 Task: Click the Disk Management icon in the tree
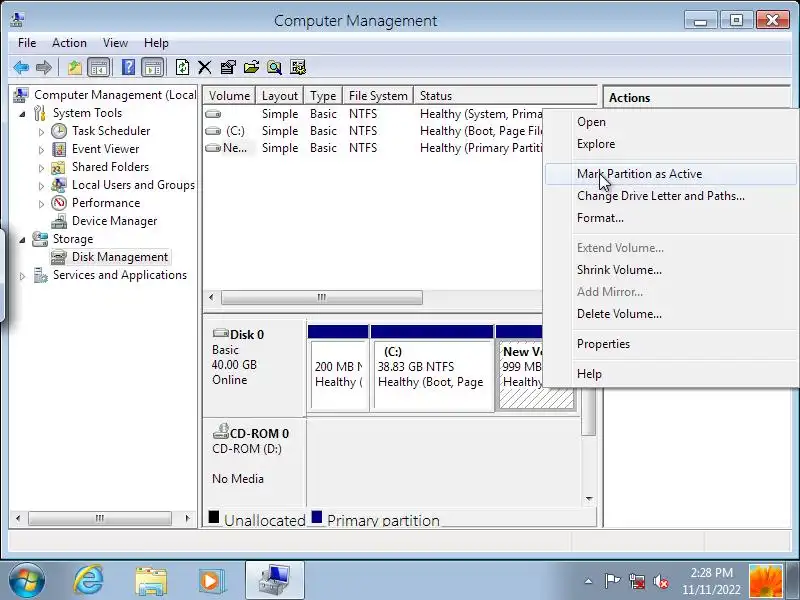click(59, 257)
